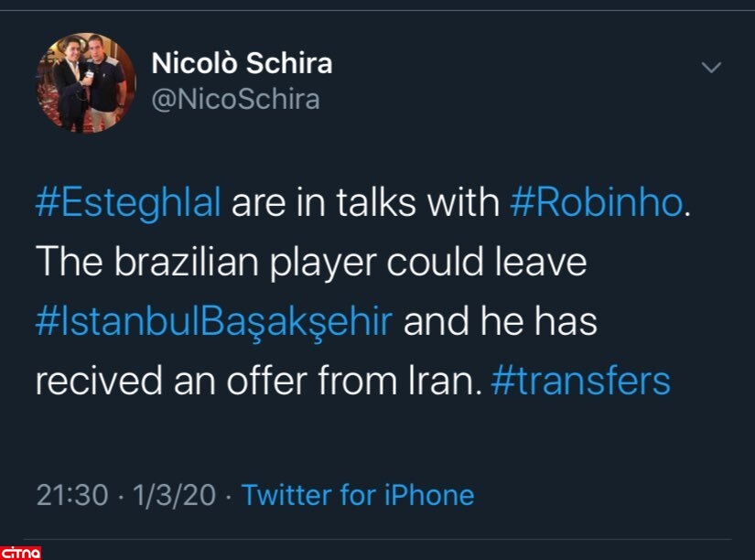The height and width of the screenshot is (560, 755).
Task: Open the #transfers hashtag
Action: click(x=580, y=382)
